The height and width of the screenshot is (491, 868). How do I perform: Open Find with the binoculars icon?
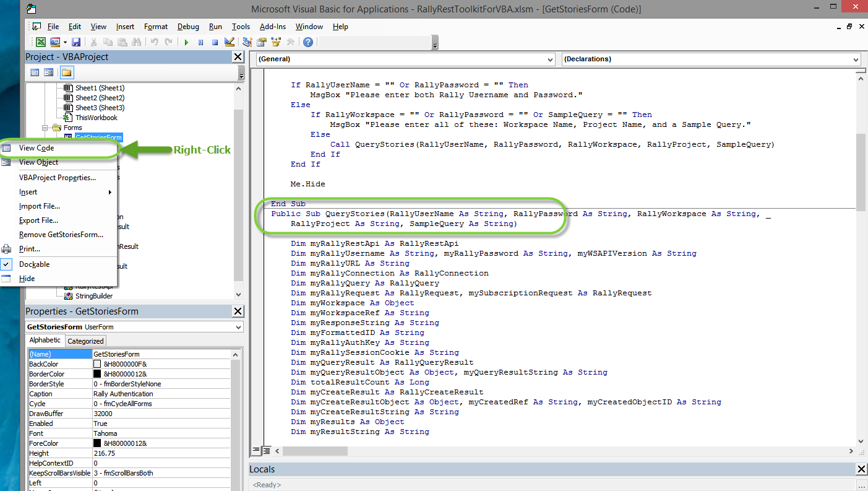point(136,42)
